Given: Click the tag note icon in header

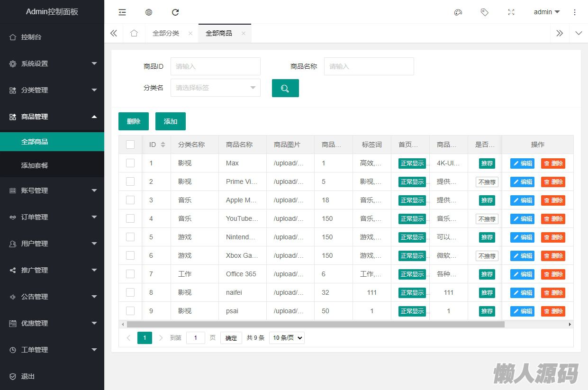Looking at the screenshot, I should pyautogui.click(x=484, y=12).
